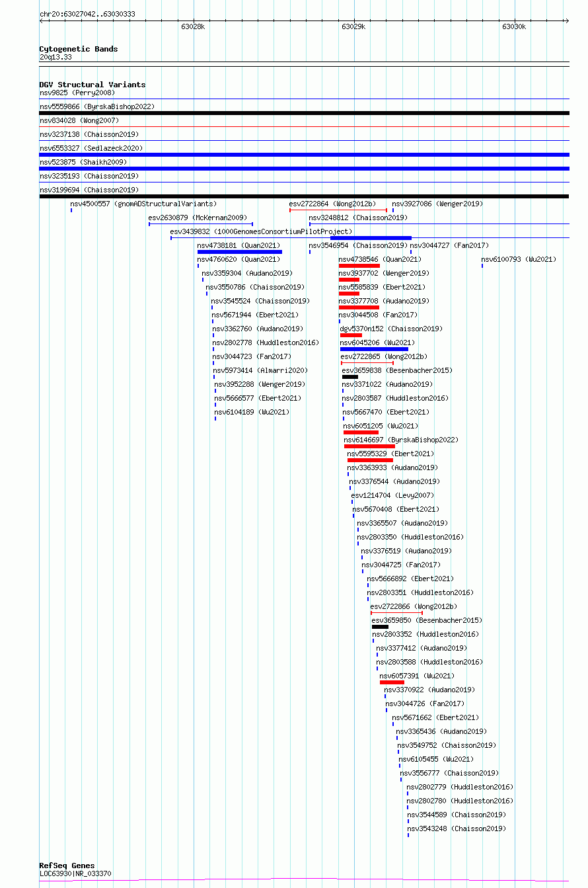This screenshot has width=588, height=888.
Task: Click red bar under nsv3377708 (Audano2019)
Action: click(x=359, y=307)
